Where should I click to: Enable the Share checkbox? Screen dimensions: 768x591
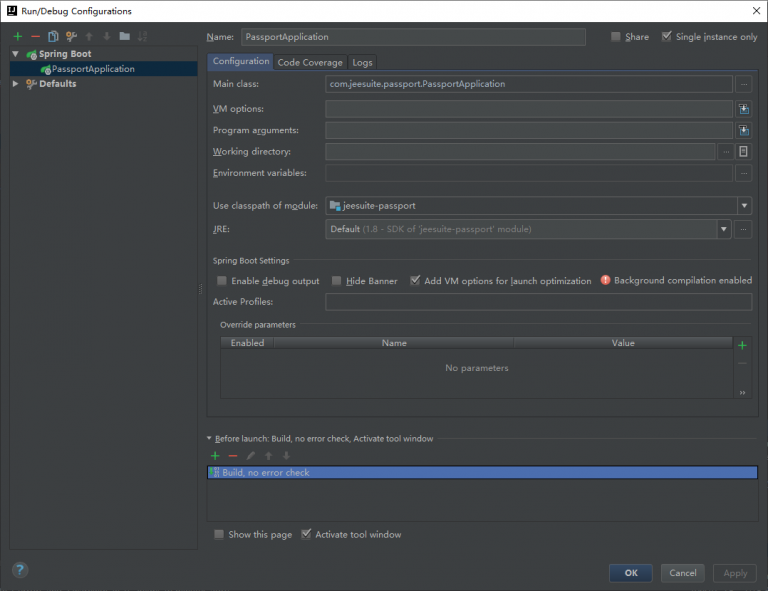[616, 37]
